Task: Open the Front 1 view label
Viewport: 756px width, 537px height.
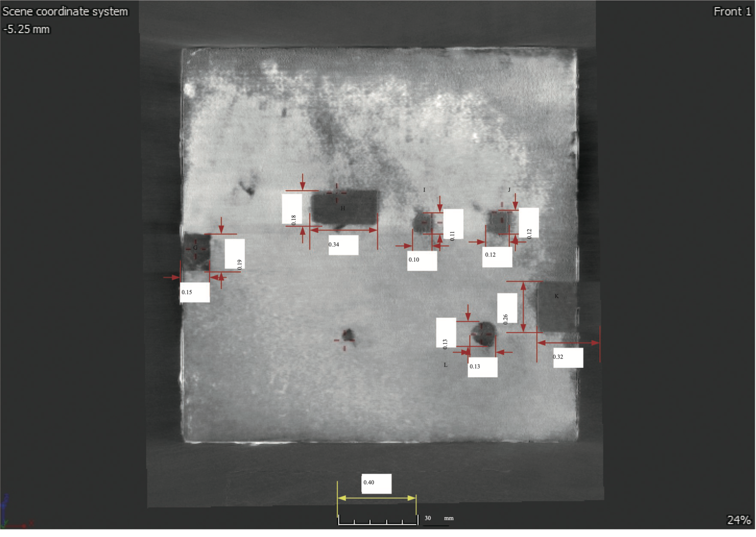Action: (731, 11)
